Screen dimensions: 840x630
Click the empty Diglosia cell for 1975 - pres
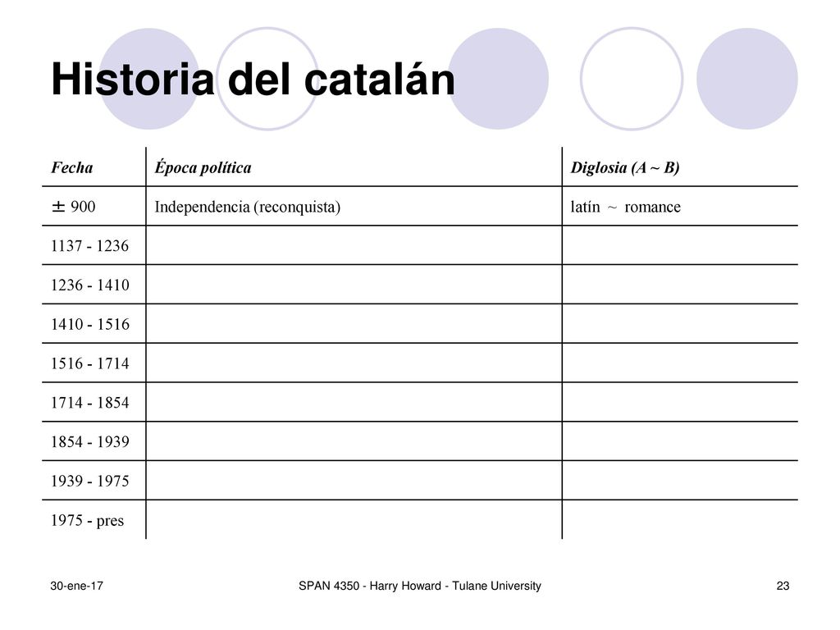pyautogui.click(x=680, y=519)
